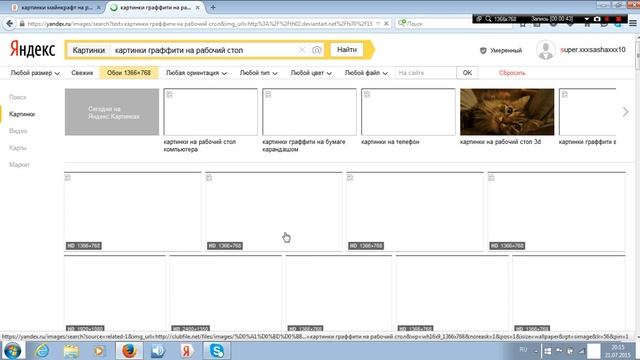Screen dimensions: 640x360
Task: Click the Yandex logo
Action: [32, 50]
